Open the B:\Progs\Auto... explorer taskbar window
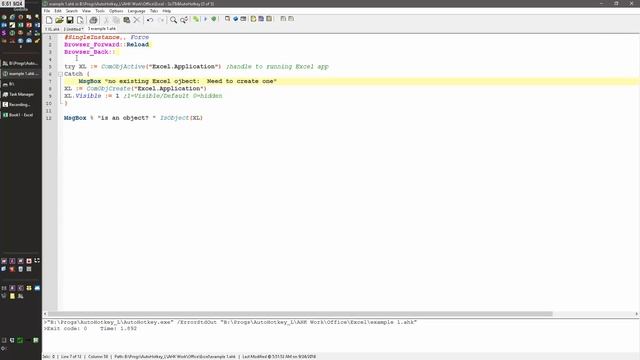The image size is (640, 360). [20, 63]
